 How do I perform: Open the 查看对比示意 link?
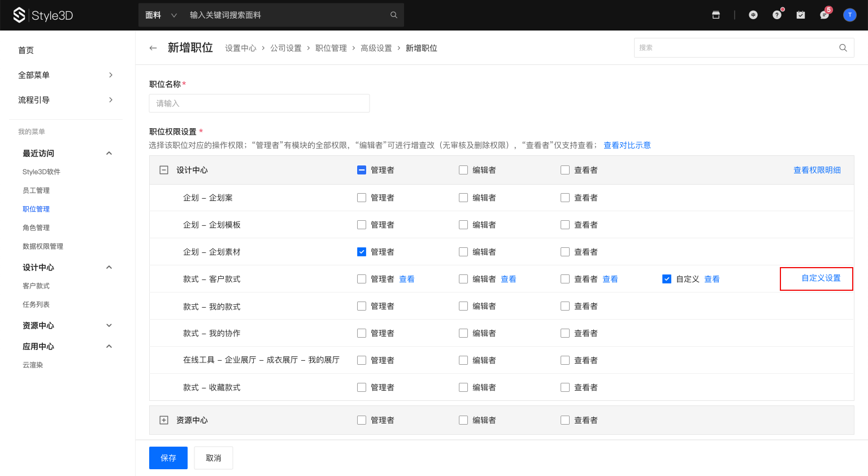pyautogui.click(x=627, y=145)
